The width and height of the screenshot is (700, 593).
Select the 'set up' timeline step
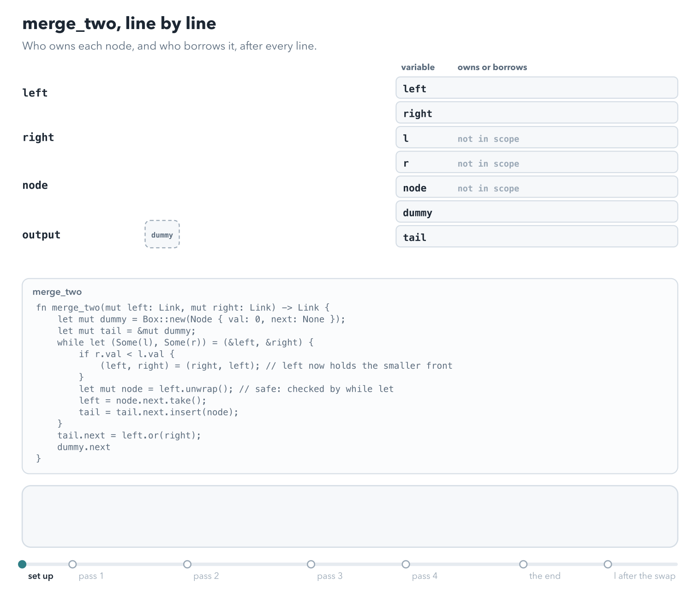click(x=22, y=564)
